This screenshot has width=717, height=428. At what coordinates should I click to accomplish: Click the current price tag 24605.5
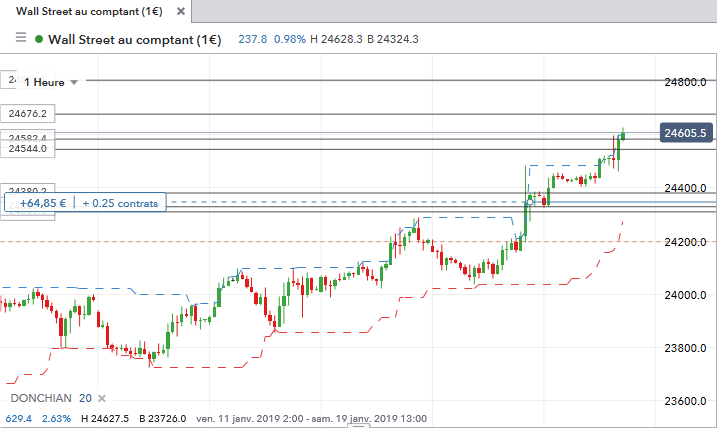685,133
